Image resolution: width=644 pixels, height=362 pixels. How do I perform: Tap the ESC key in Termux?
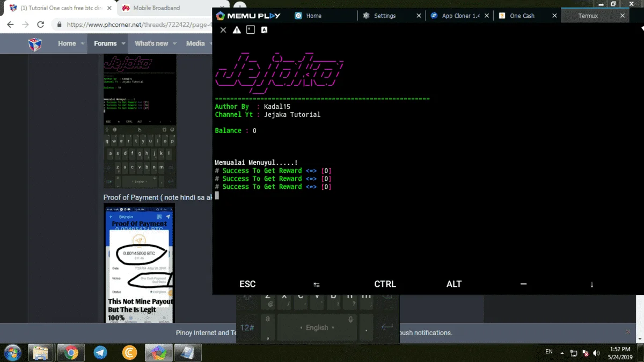[247, 284]
